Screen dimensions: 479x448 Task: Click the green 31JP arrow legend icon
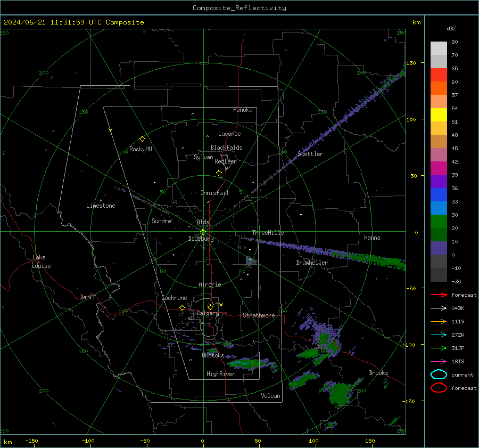[439, 348]
